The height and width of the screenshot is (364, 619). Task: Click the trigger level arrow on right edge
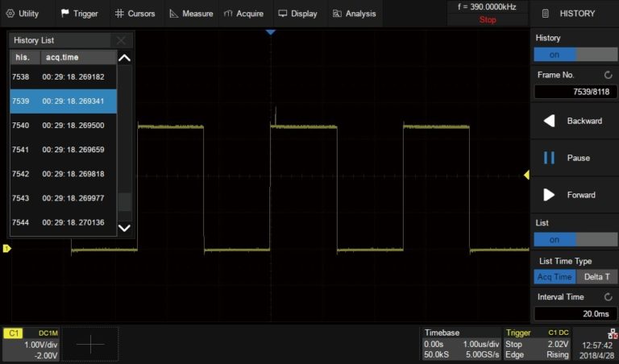[526, 175]
